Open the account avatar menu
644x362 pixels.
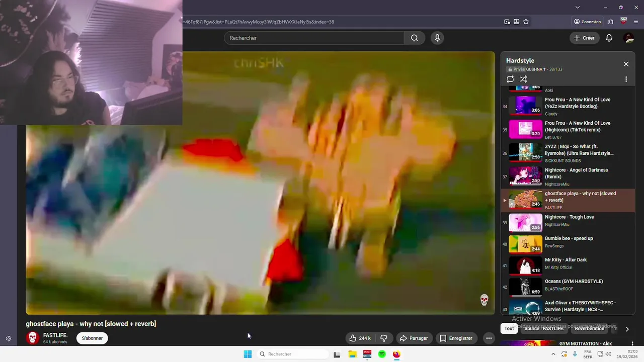628,38
